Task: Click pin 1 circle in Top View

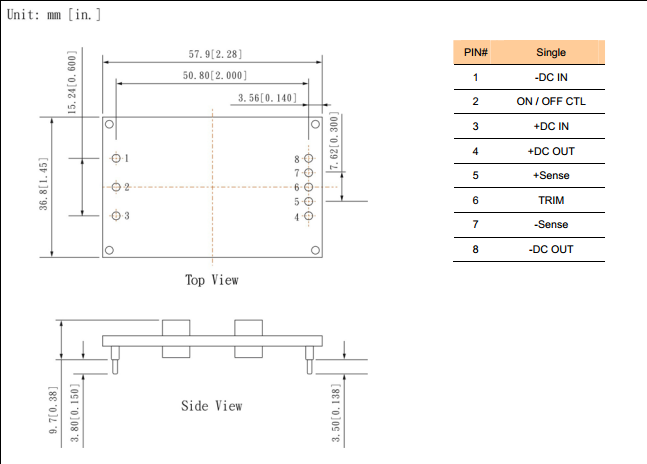Action: [116, 158]
